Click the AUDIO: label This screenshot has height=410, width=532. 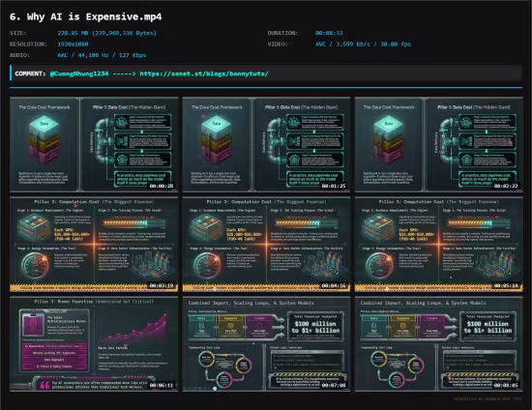pyautogui.click(x=19, y=55)
